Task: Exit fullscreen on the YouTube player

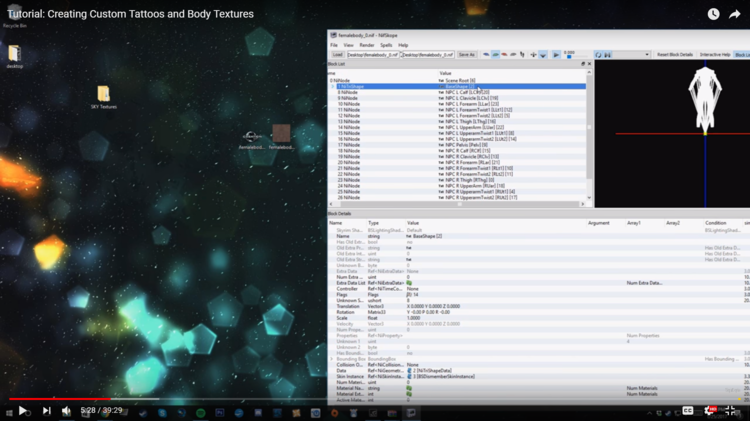Action: (x=730, y=410)
